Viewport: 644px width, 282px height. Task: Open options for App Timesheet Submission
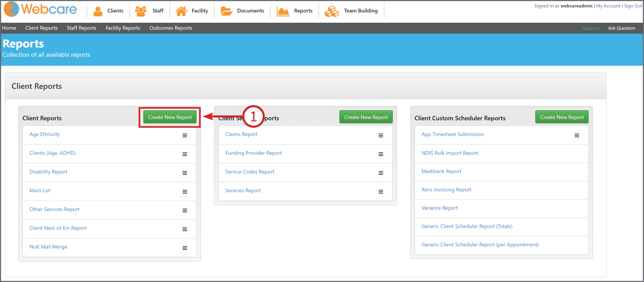pyautogui.click(x=577, y=135)
